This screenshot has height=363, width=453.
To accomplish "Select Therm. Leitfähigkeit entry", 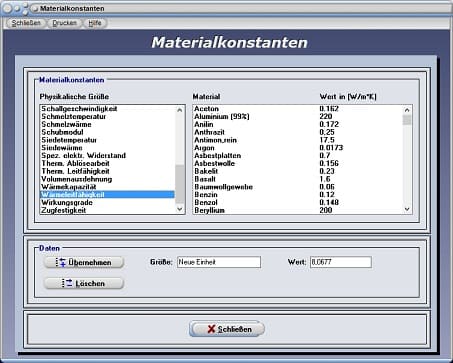I will (107, 171).
